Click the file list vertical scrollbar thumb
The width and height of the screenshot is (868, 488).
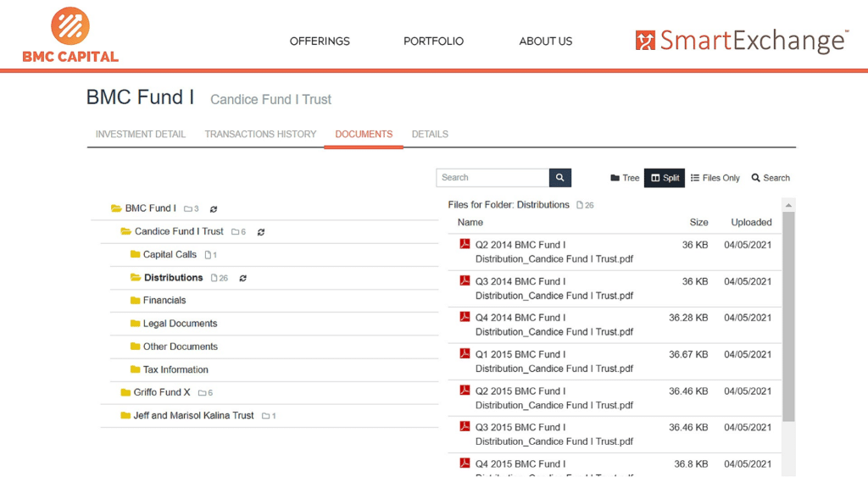[788, 317]
